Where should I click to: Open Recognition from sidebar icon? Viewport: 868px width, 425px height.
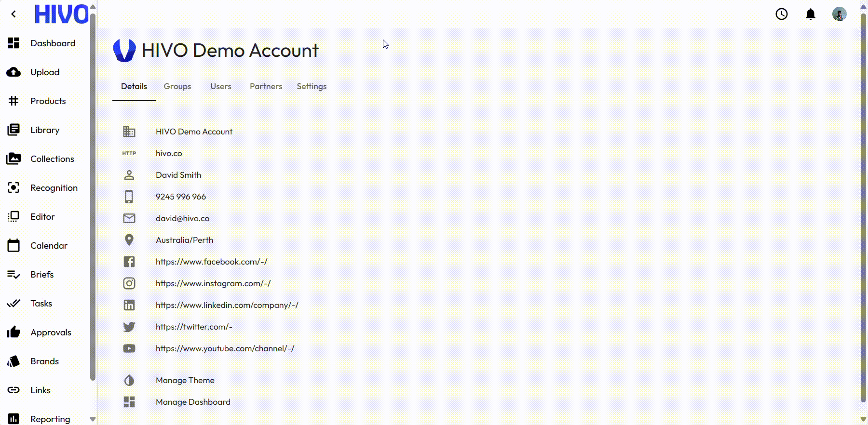pos(14,188)
